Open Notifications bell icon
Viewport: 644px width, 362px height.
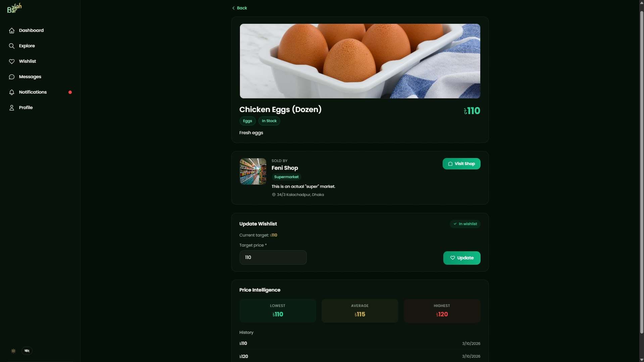[x=12, y=92]
